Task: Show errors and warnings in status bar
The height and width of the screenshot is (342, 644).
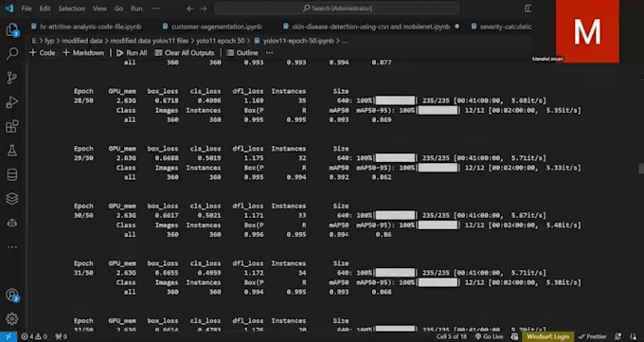Action: 34,336
